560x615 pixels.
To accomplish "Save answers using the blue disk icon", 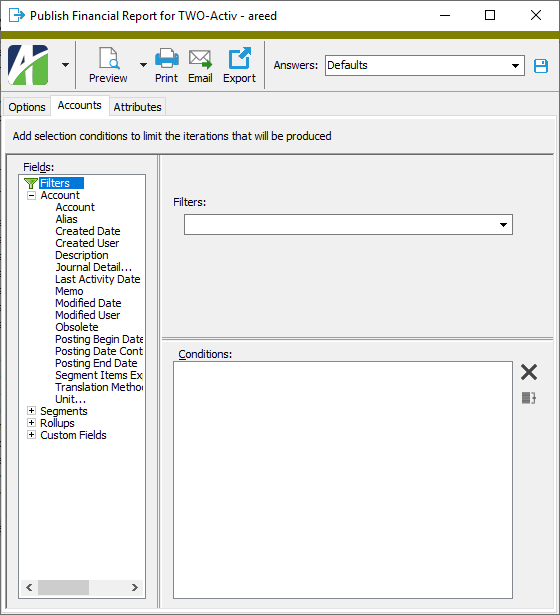I will [x=541, y=66].
